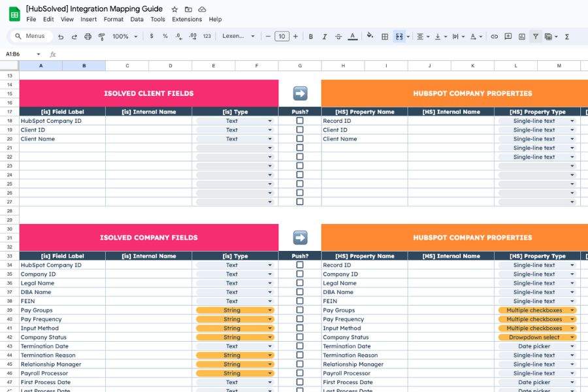
Task: Tick Push checkbox for Client ID row
Action: 300,129
